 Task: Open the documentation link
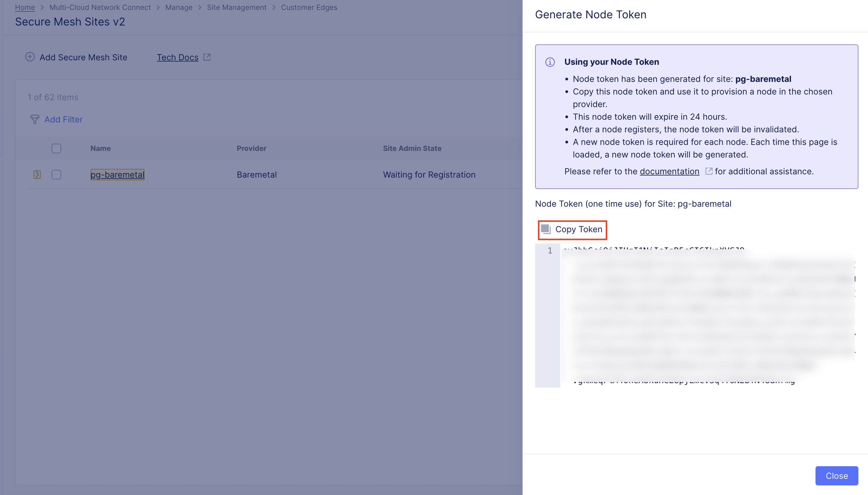pos(669,171)
